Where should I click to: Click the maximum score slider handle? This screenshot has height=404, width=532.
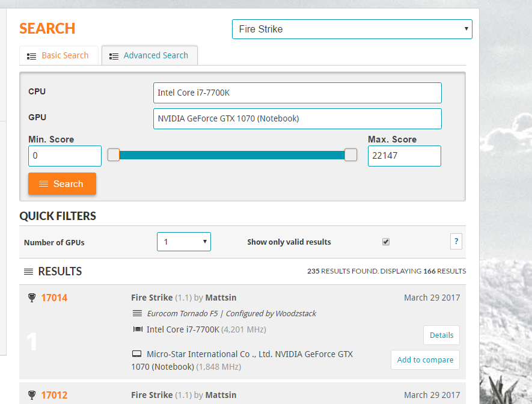click(x=351, y=155)
